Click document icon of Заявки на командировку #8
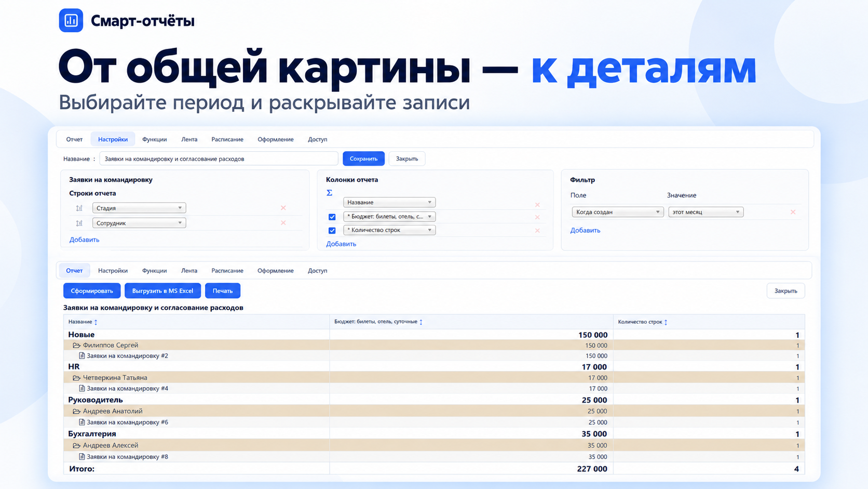 coord(82,457)
